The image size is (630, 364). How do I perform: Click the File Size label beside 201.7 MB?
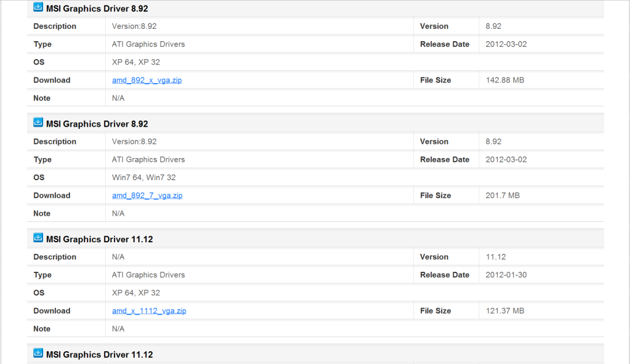(436, 196)
